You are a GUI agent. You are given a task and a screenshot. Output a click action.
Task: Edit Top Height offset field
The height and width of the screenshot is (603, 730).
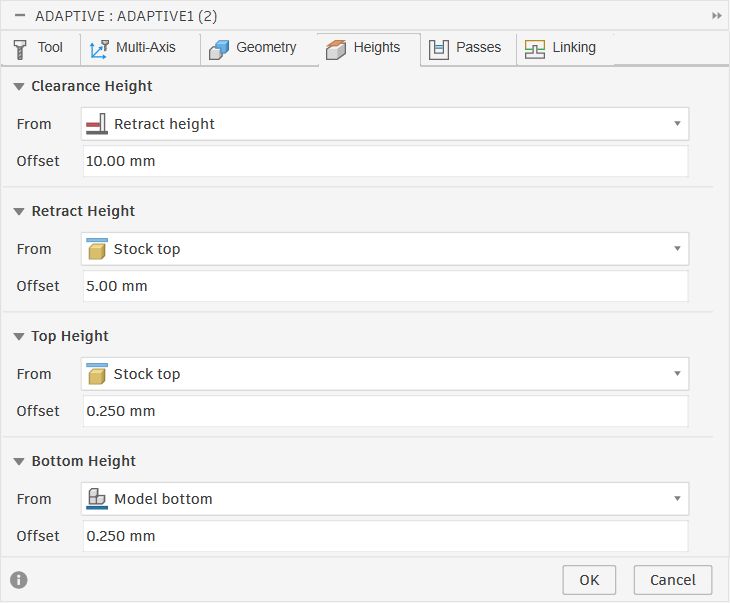pyautogui.click(x=385, y=411)
